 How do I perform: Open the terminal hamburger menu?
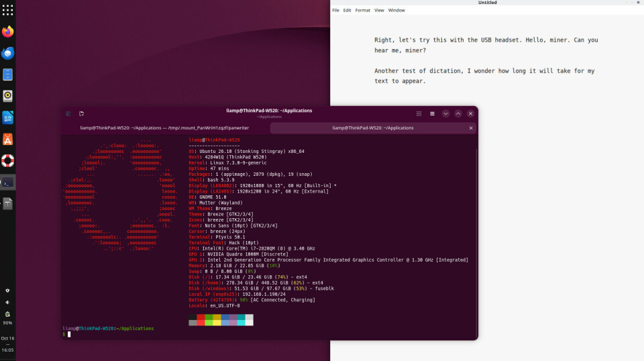432,114
